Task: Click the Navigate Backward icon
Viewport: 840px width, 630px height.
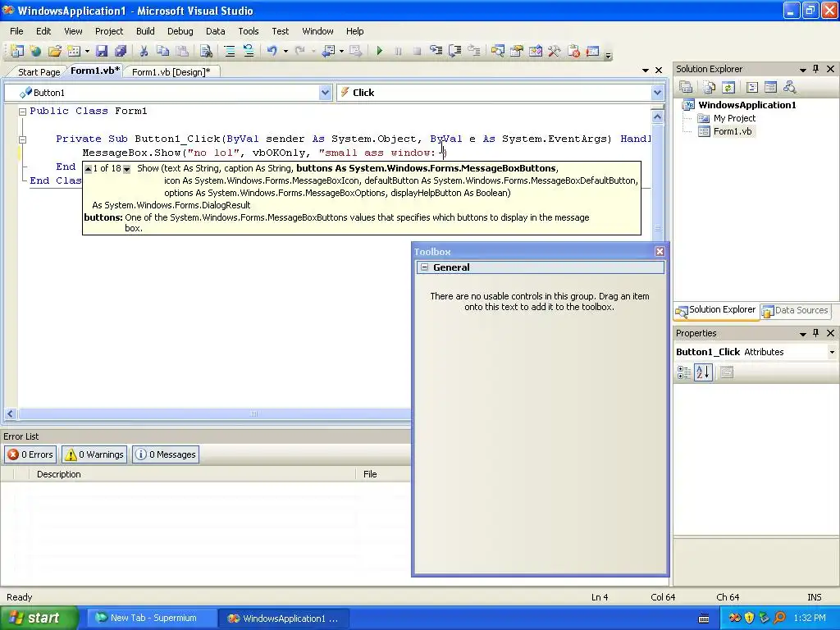Action: click(328, 51)
